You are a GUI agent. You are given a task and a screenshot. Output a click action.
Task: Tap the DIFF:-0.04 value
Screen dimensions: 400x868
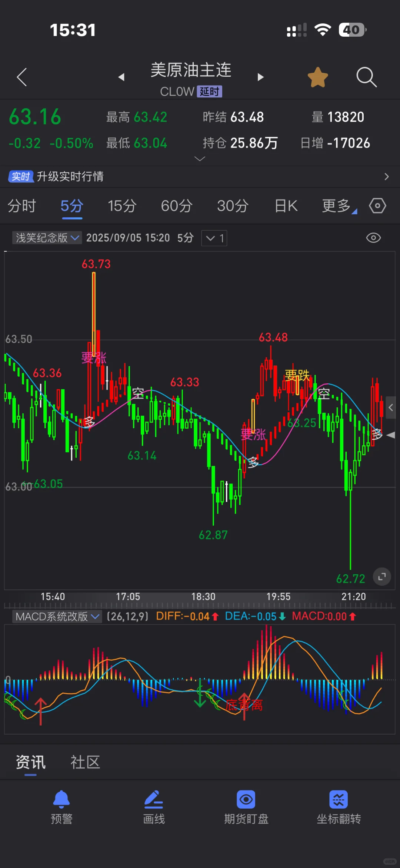[x=187, y=616]
